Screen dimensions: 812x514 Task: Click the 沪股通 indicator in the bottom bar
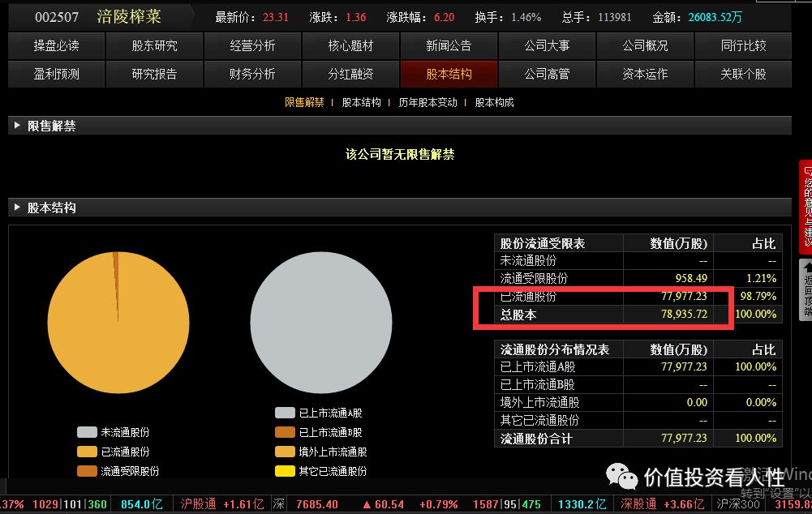click(x=197, y=503)
